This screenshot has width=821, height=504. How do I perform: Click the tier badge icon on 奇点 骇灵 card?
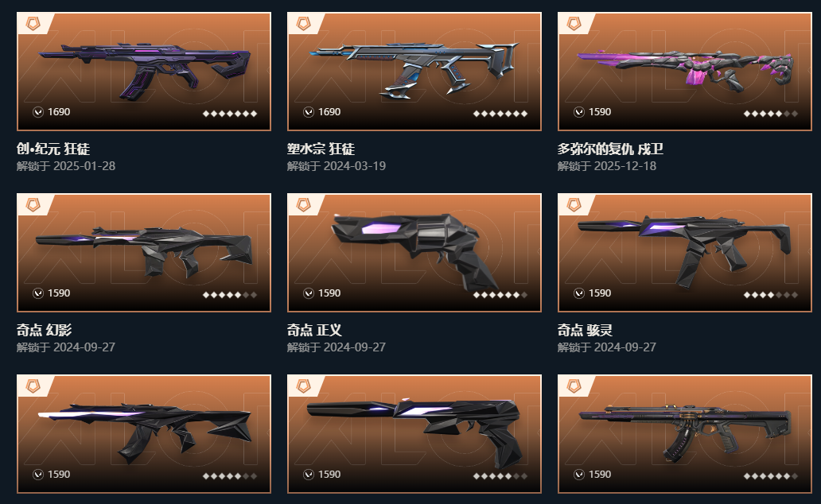(x=574, y=204)
